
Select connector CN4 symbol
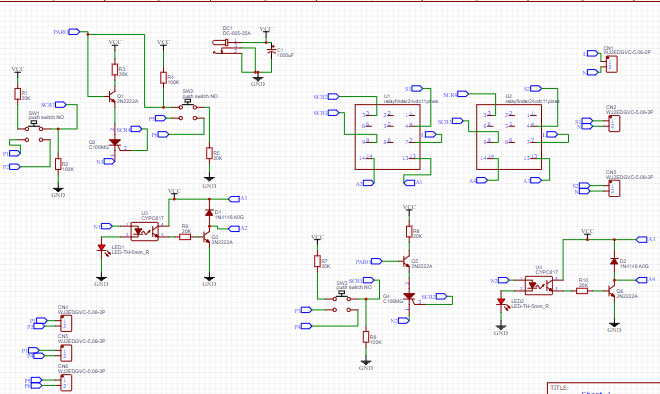click(66, 324)
